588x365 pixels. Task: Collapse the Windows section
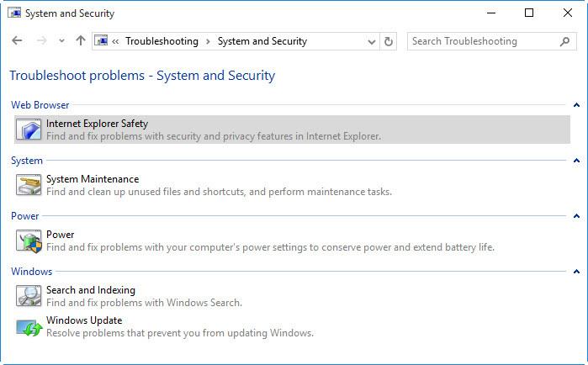[x=576, y=272]
